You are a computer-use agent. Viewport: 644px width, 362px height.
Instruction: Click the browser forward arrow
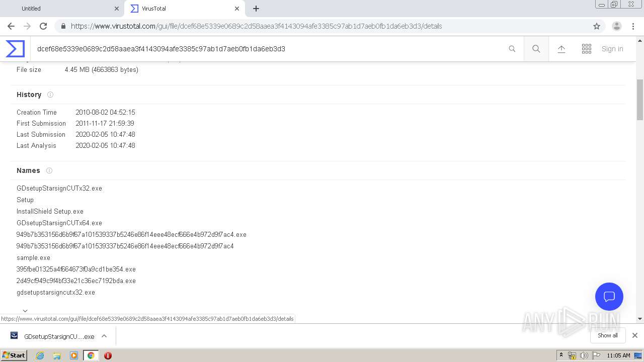coord(27,26)
